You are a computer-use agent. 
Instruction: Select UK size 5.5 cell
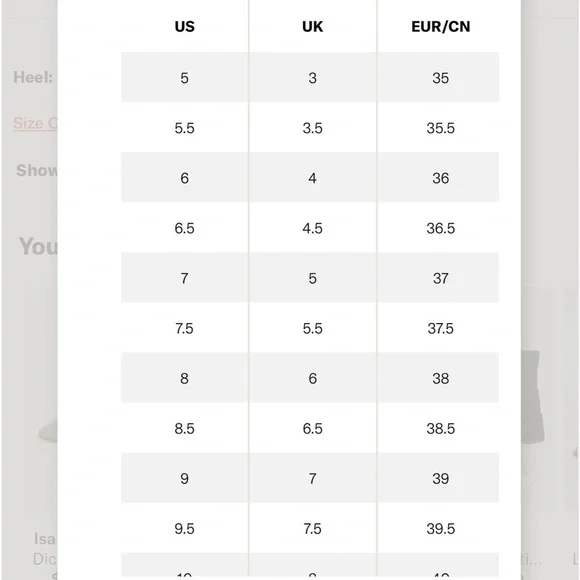[x=313, y=328]
